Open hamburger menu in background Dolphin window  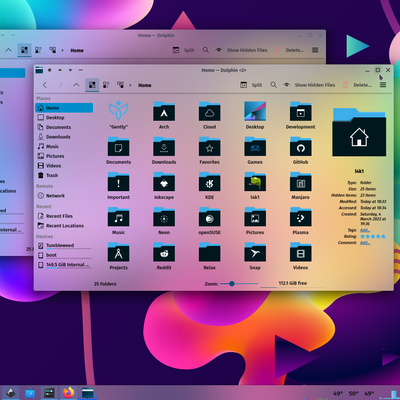[x=315, y=50]
